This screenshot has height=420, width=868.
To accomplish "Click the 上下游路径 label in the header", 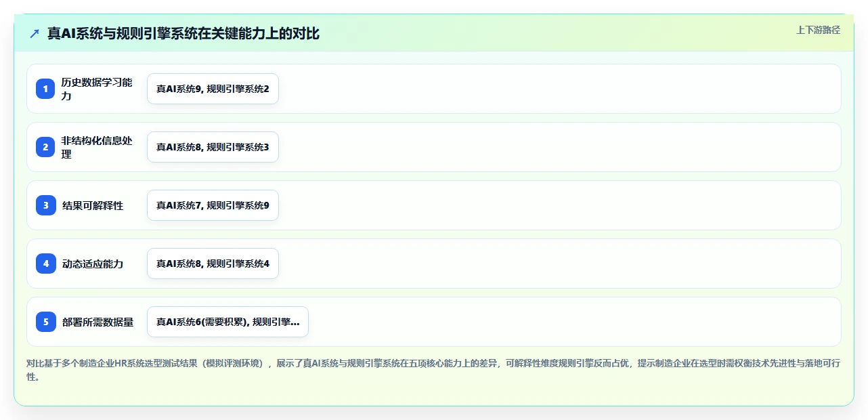I will 818,29.
